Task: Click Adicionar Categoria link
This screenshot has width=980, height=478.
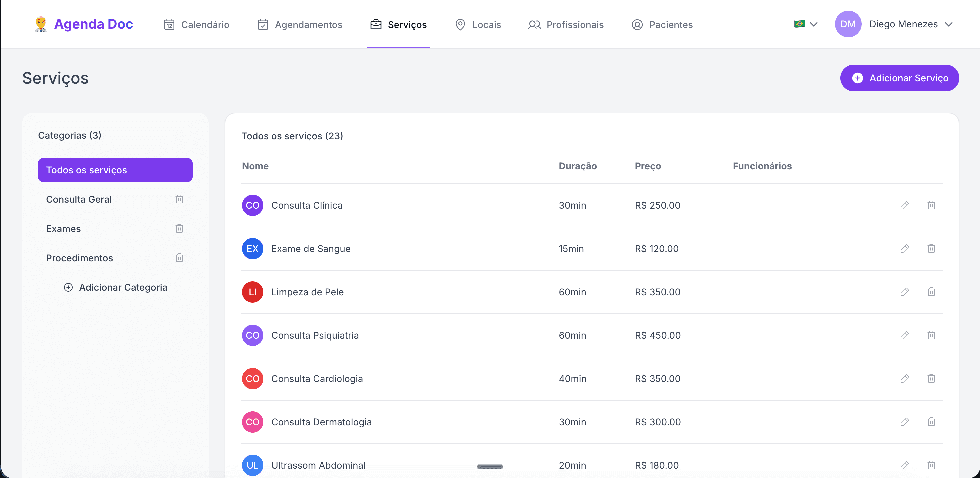Action: click(116, 287)
